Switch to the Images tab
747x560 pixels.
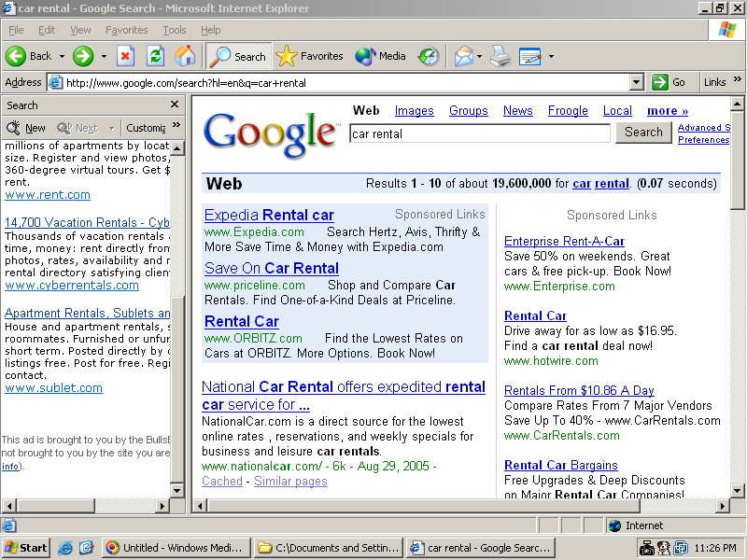414,111
